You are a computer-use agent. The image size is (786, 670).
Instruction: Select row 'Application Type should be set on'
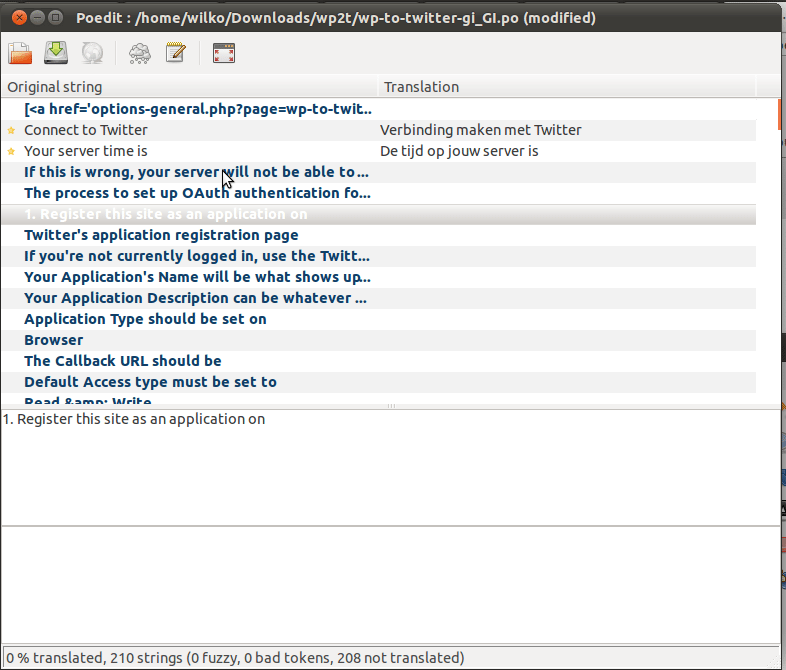(x=378, y=320)
